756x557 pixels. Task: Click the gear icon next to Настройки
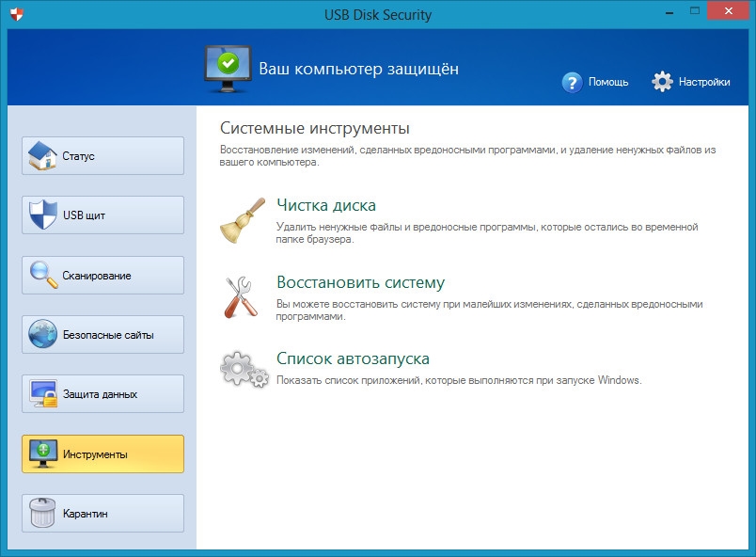pos(662,82)
